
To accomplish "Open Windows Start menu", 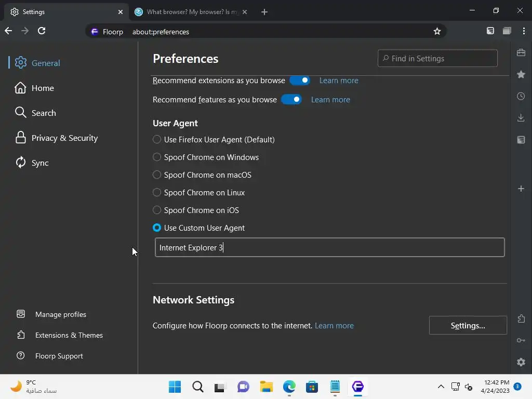I will [x=175, y=387].
